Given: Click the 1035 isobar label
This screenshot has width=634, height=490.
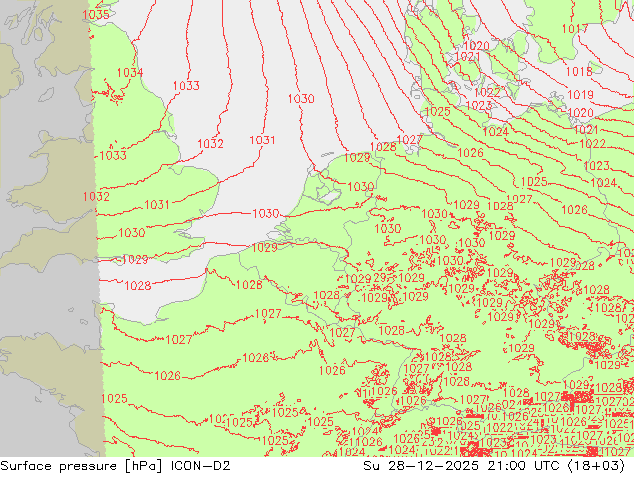Looking at the screenshot, I should click(x=96, y=15).
